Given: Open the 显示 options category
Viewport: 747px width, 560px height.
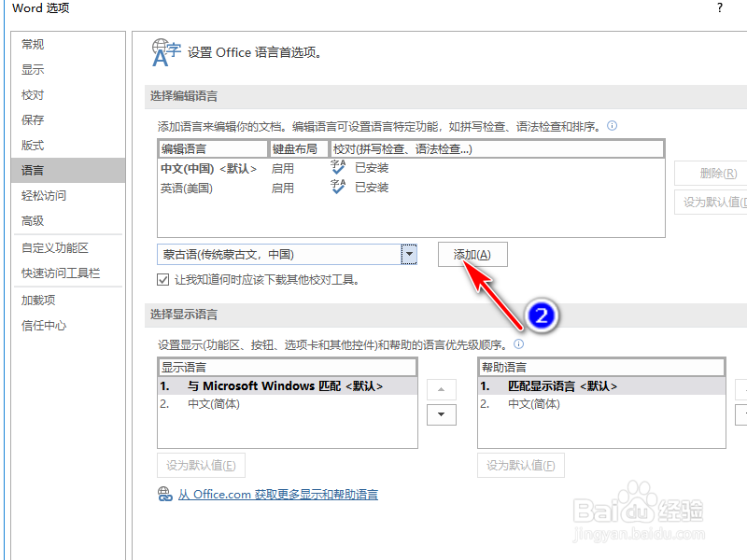Looking at the screenshot, I should coord(68,69).
